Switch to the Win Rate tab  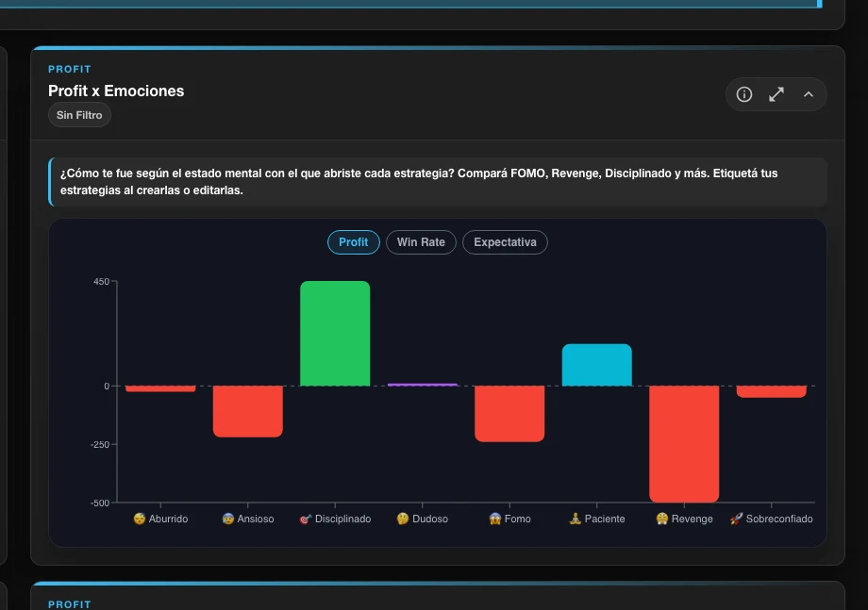421,242
